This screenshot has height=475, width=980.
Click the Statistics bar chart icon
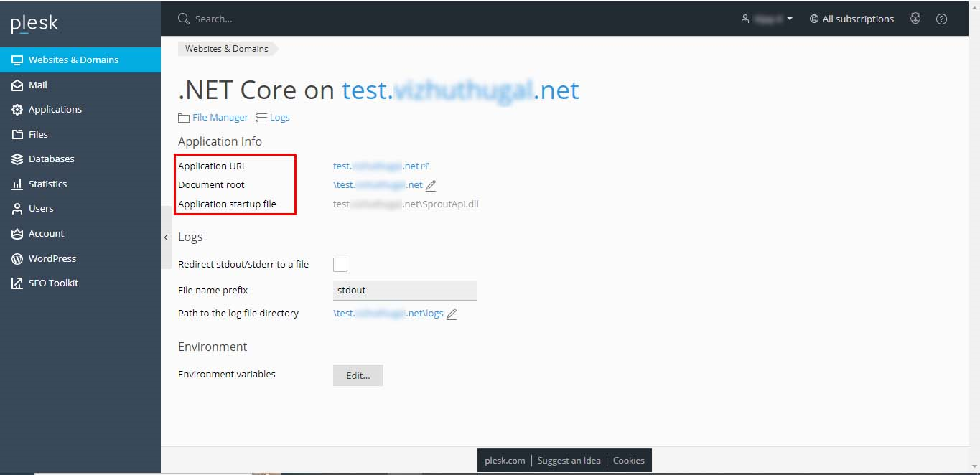click(x=17, y=184)
